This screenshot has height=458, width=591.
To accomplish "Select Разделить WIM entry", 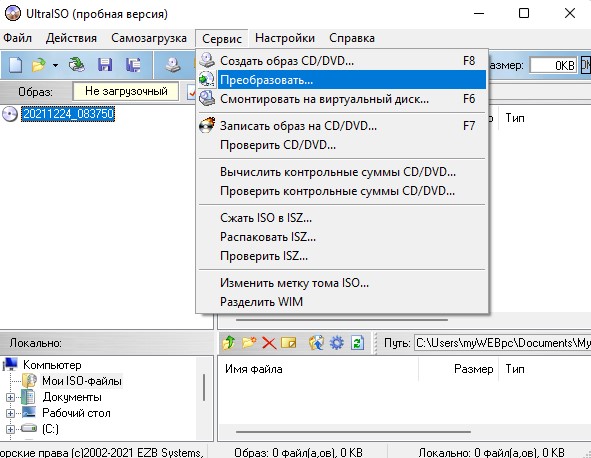I will (x=342, y=302).
